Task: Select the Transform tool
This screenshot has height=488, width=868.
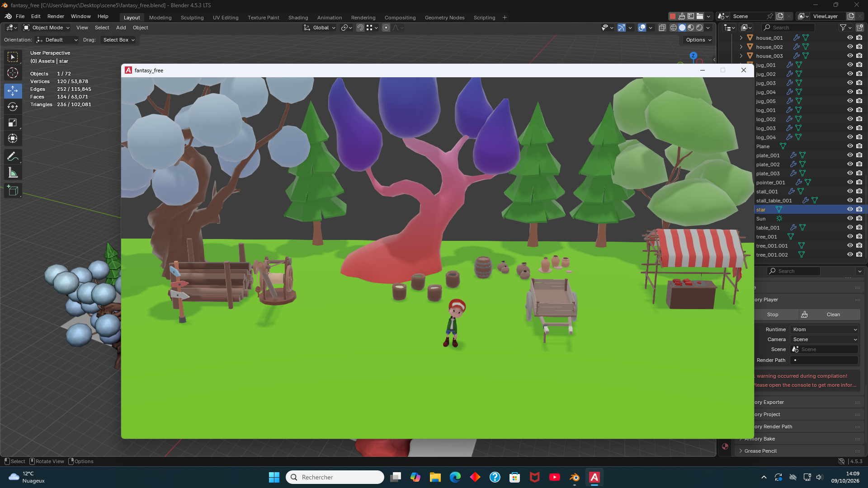Action: tap(13, 138)
